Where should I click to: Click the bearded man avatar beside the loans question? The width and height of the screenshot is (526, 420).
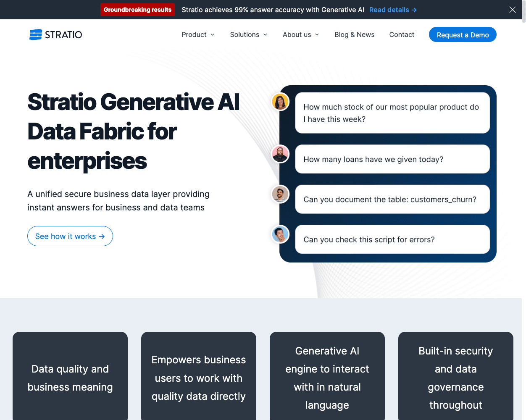[280, 154]
